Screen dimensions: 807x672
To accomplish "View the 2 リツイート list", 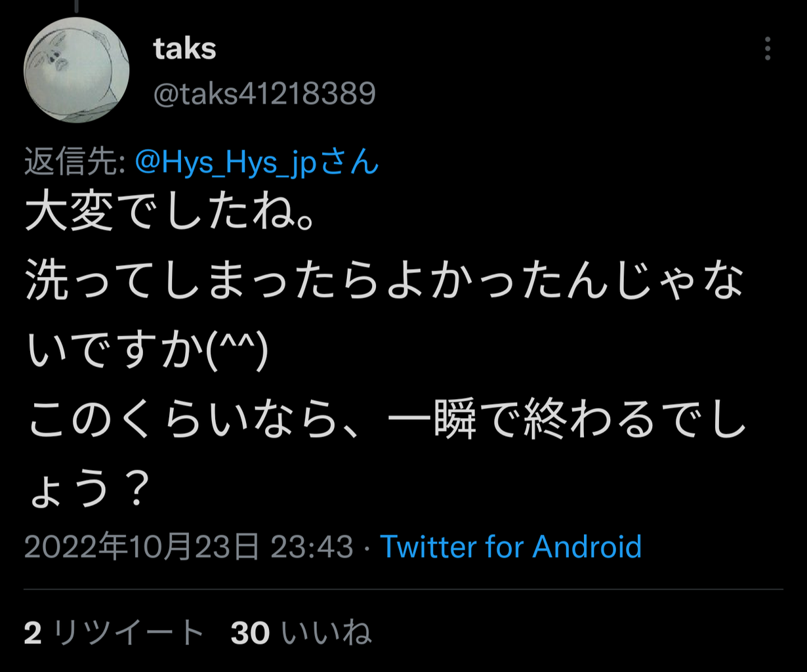I will tap(114, 633).
